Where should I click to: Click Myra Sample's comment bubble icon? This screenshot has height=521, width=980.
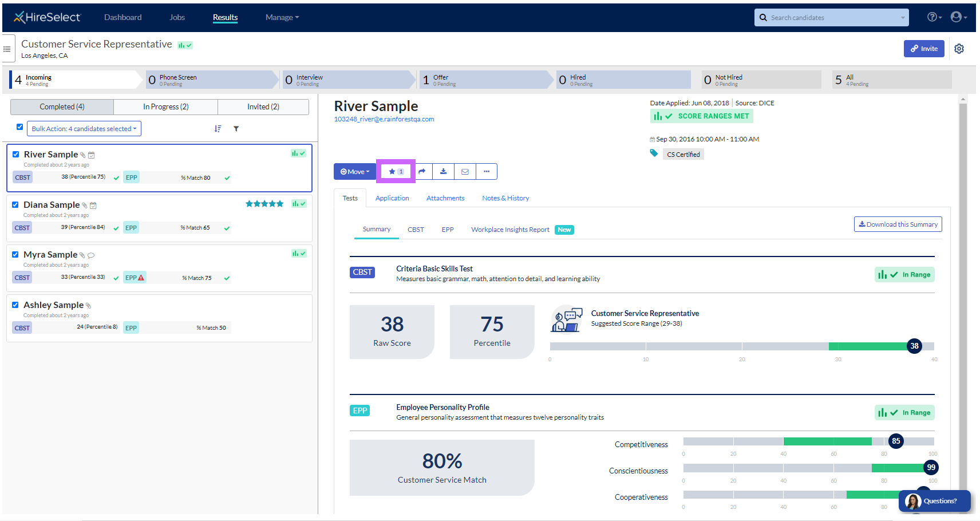[x=91, y=255]
